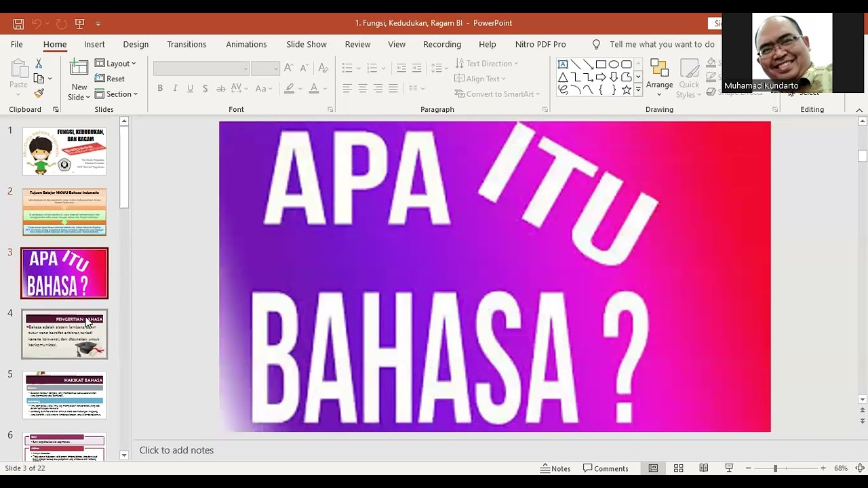This screenshot has width=868, height=488.
Task: Choose the 5-point Star shape
Action: 627,90
